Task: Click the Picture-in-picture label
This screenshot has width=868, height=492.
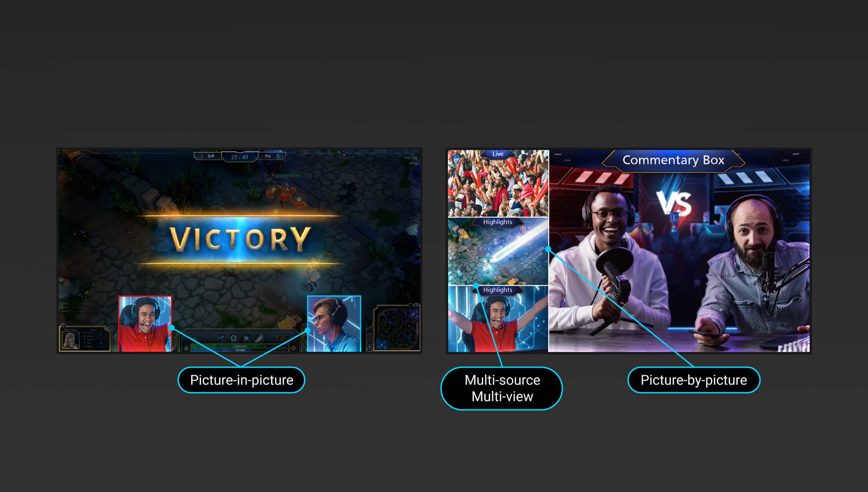Action: pos(241,380)
